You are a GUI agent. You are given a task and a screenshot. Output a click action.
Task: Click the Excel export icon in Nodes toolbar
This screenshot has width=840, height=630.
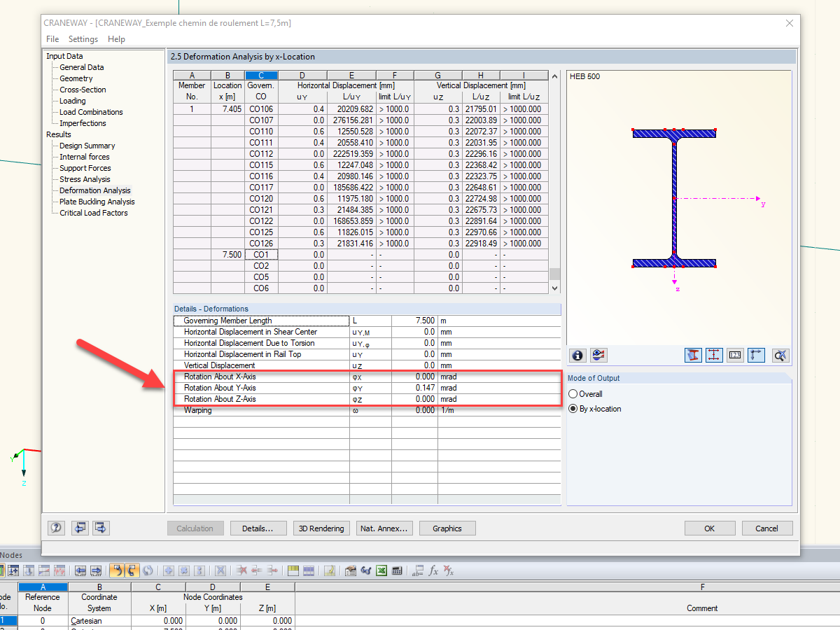(x=381, y=570)
